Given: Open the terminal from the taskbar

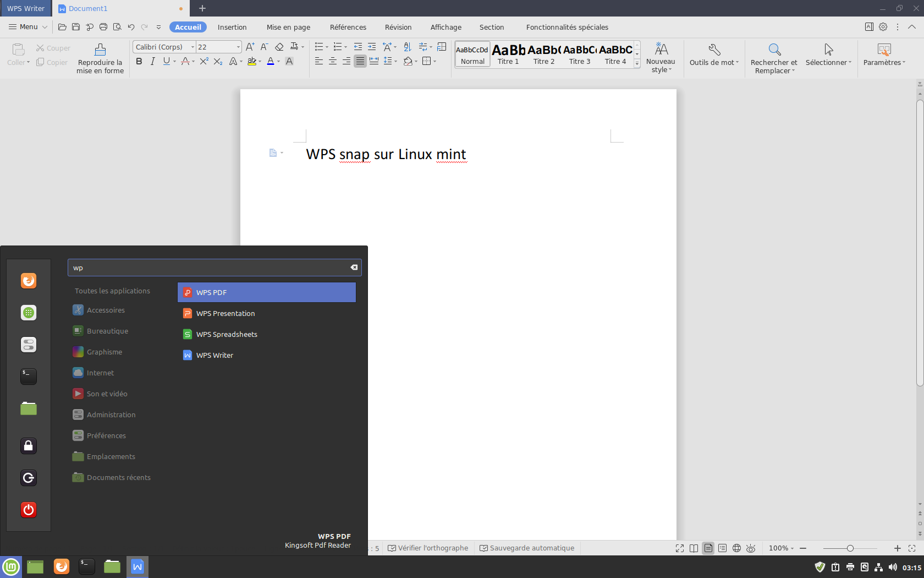Looking at the screenshot, I should tap(87, 566).
